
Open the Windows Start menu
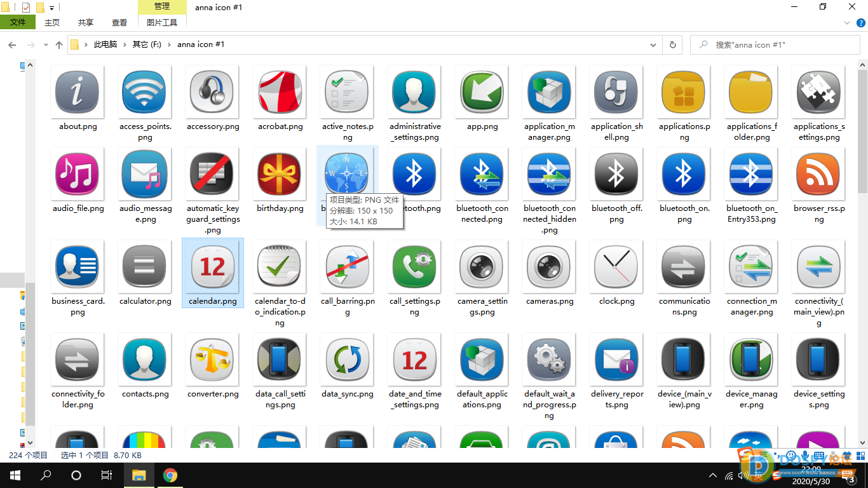tap(15, 475)
